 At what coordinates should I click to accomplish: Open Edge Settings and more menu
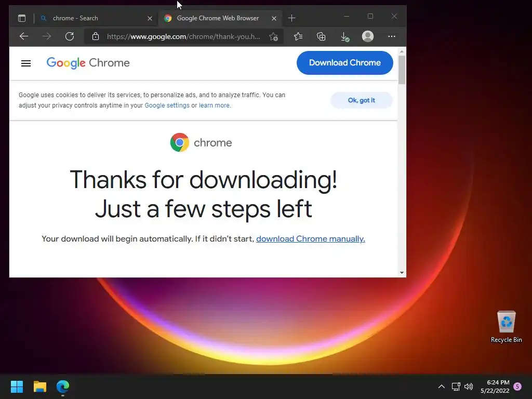[x=392, y=36]
